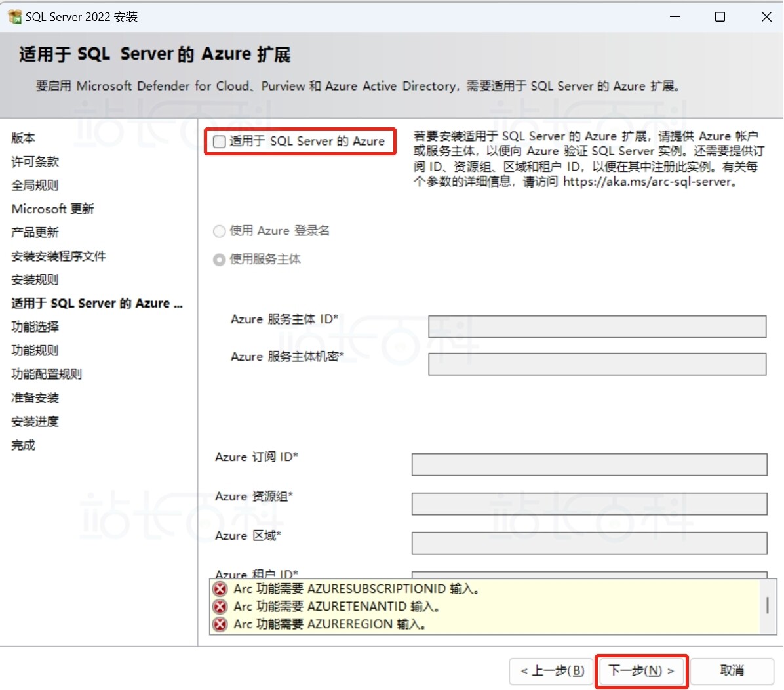
Task: Click the Azure 服务主体机密* label
Action: [288, 357]
